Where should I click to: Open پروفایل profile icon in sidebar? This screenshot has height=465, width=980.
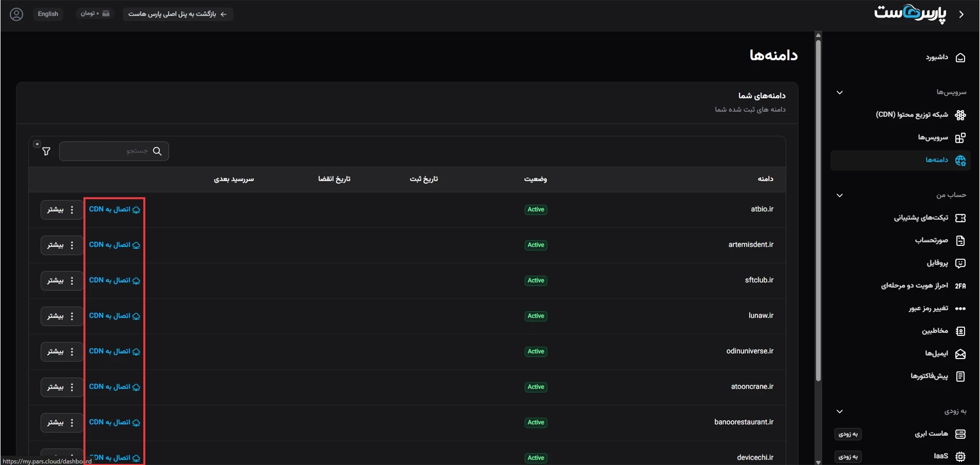[961, 263]
